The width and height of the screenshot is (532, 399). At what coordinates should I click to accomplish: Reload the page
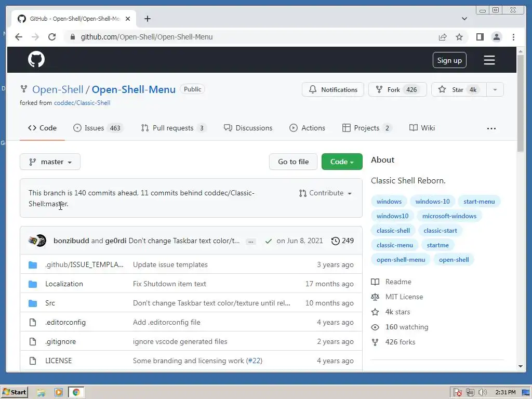pyautogui.click(x=52, y=37)
